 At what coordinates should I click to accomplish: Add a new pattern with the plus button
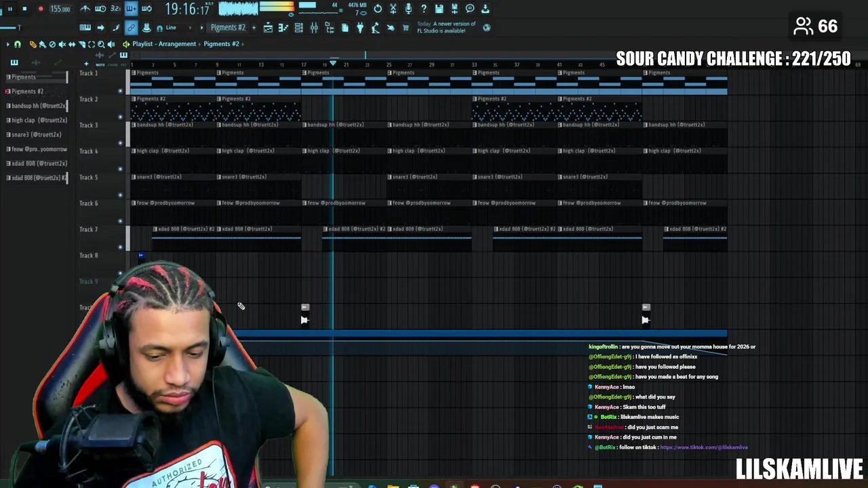[254, 28]
